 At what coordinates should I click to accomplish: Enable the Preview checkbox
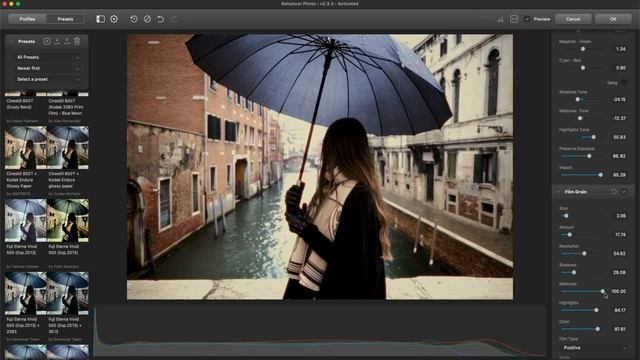[527, 19]
